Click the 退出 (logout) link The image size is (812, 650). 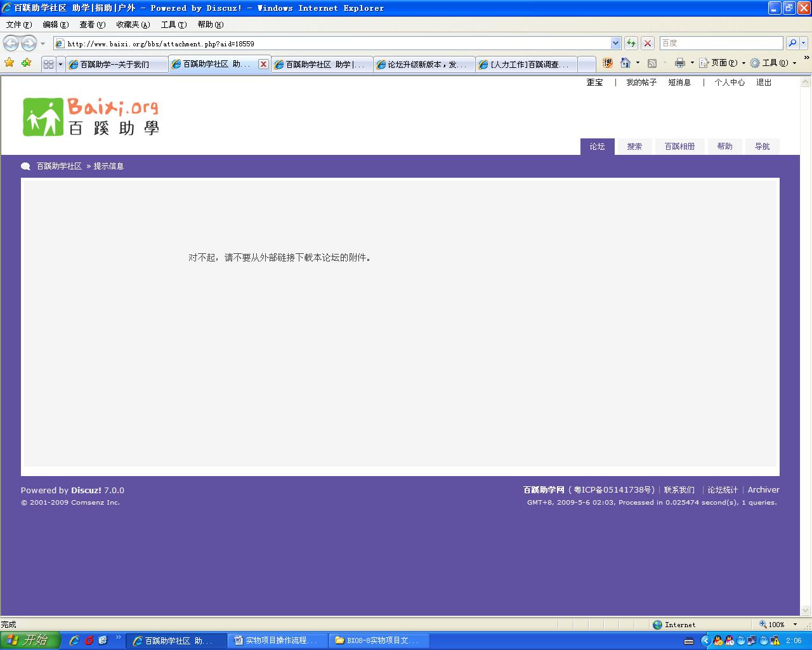pyautogui.click(x=764, y=83)
